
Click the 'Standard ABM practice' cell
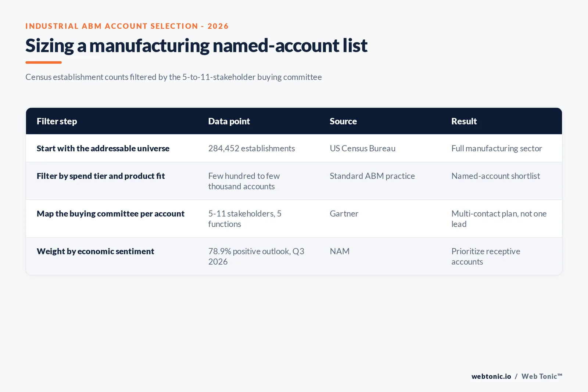[x=372, y=176]
